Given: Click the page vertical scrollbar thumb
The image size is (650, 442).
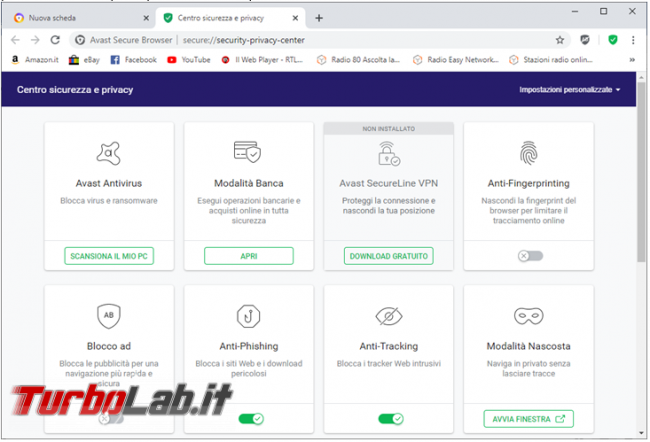Looking at the screenshot, I should click(x=641, y=172).
